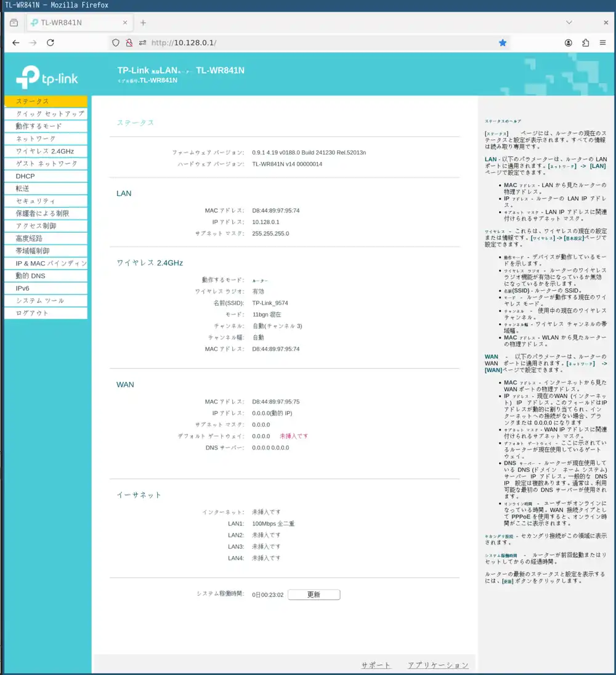Image resolution: width=616 pixels, height=675 pixels.
Task: Click ログアウト in the sidebar
Action: (46, 313)
